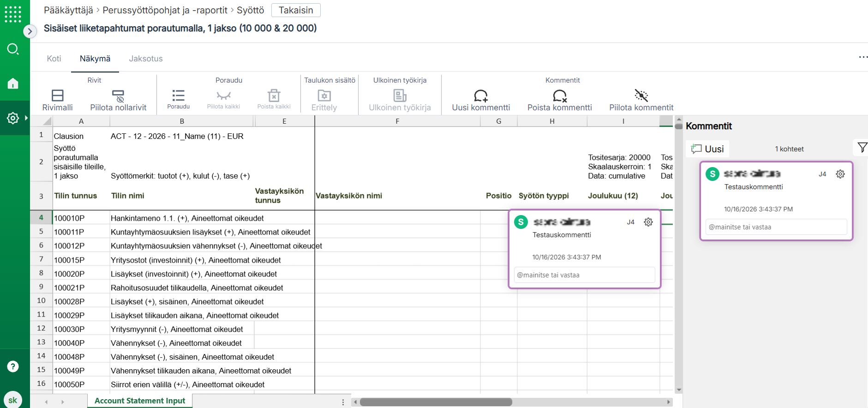Click cell containing 100010P
This screenshot has width=868, height=408.
click(x=81, y=218)
